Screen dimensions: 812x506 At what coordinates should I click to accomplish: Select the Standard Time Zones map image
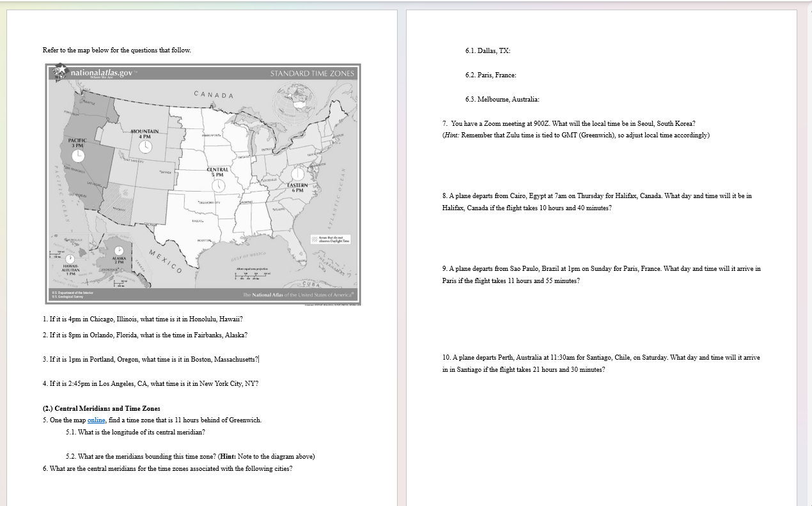pyautogui.click(x=203, y=184)
